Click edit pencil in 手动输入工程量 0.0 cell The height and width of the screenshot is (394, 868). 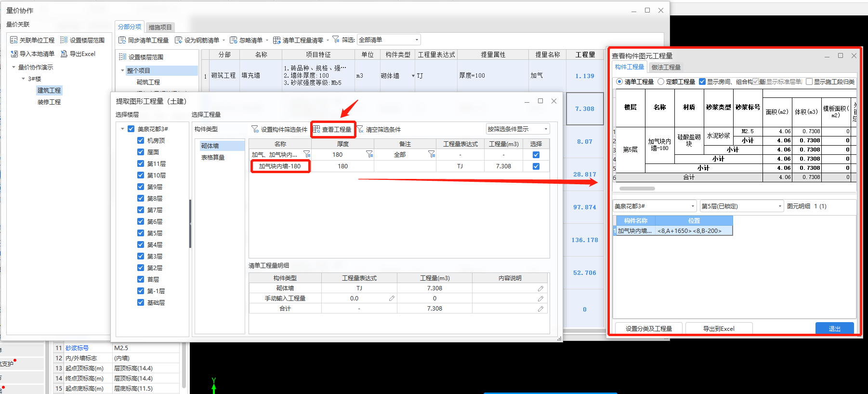pyautogui.click(x=392, y=299)
